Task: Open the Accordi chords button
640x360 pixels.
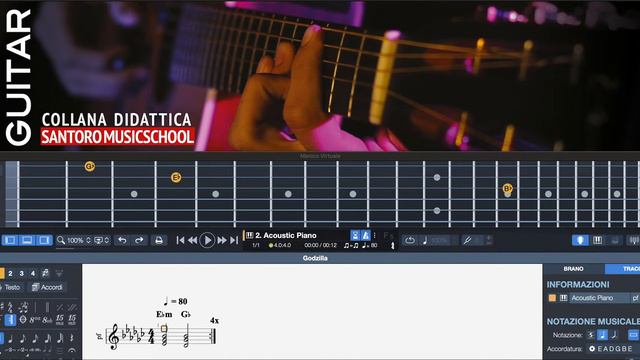Action: (x=47, y=287)
